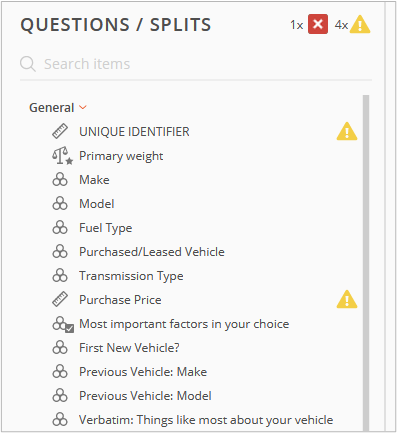Click the scales icon for Primary weight
Screen dimensions: 397x433
(x=62, y=156)
